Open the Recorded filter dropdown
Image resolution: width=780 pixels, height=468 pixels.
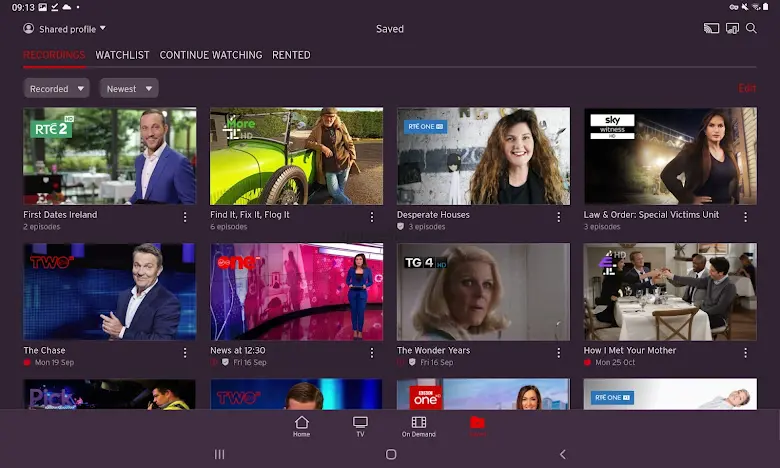[x=56, y=89]
